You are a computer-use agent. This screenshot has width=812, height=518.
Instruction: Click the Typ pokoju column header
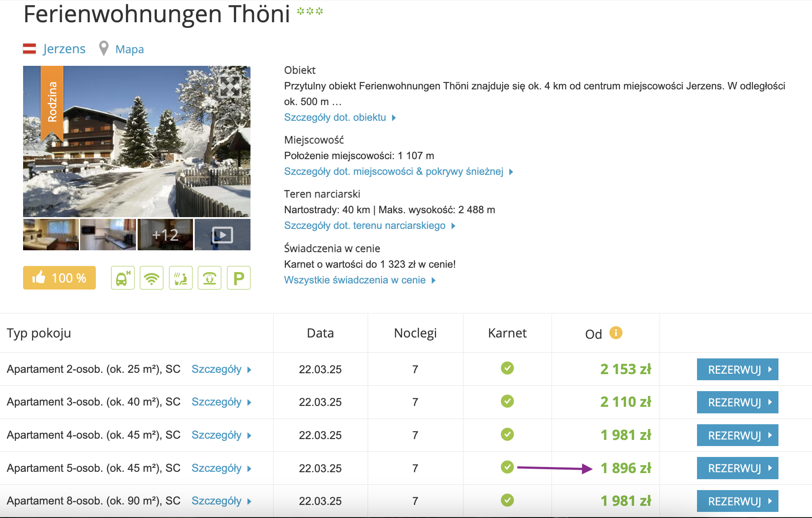point(39,333)
